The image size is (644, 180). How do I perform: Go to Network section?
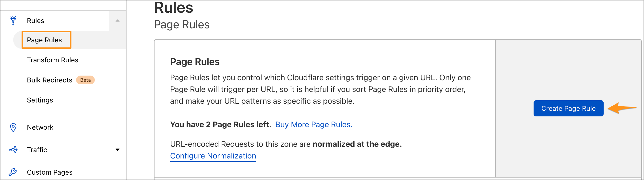[40, 127]
